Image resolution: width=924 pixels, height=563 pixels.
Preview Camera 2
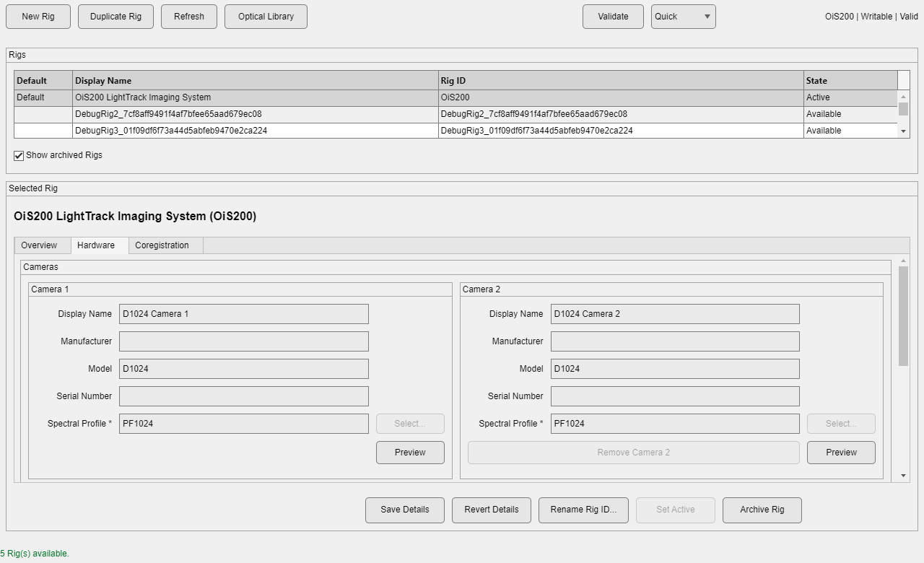click(x=841, y=453)
